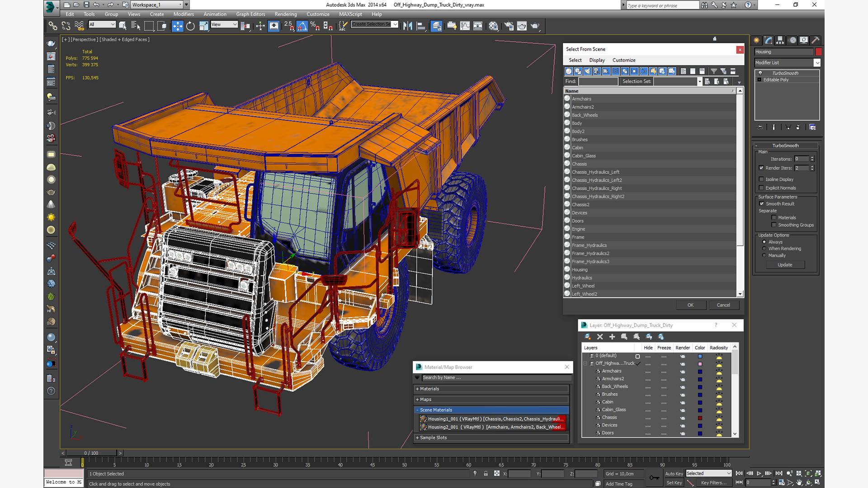Enable Explicit Normals checkbox
The width and height of the screenshot is (868, 488).
pos(761,188)
